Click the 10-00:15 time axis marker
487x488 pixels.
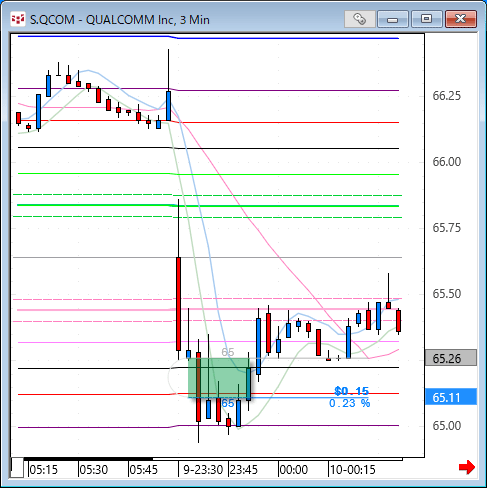point(353,470)
